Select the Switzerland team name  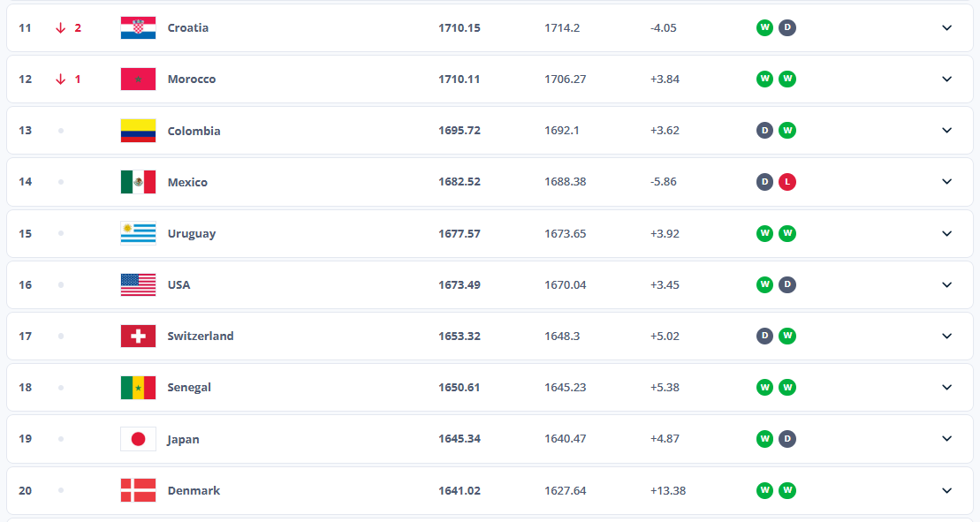[x=201, y=336]
